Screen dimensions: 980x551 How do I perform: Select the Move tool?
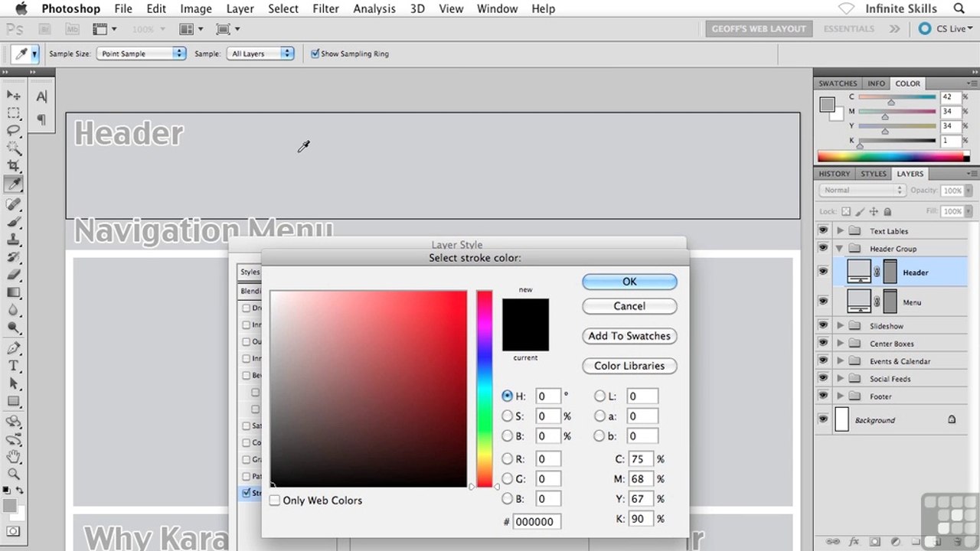[14, 95]
